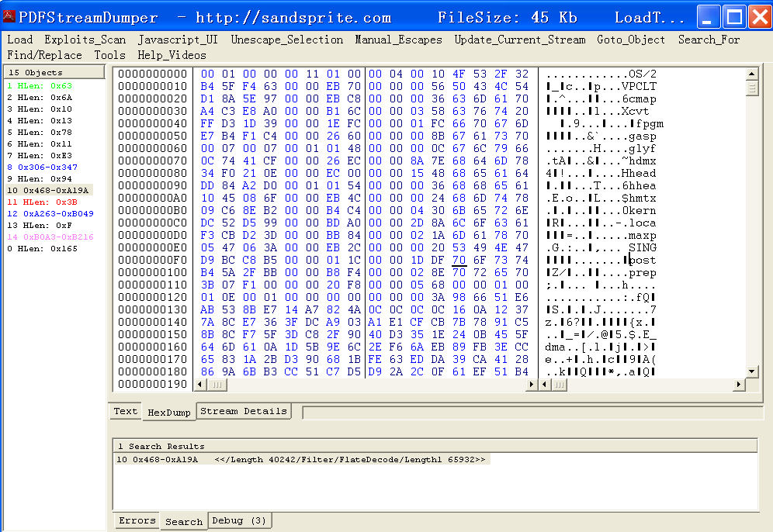Click ASCII text 'OS/2' in first row

pyautogui.click(x=643, y=74)
